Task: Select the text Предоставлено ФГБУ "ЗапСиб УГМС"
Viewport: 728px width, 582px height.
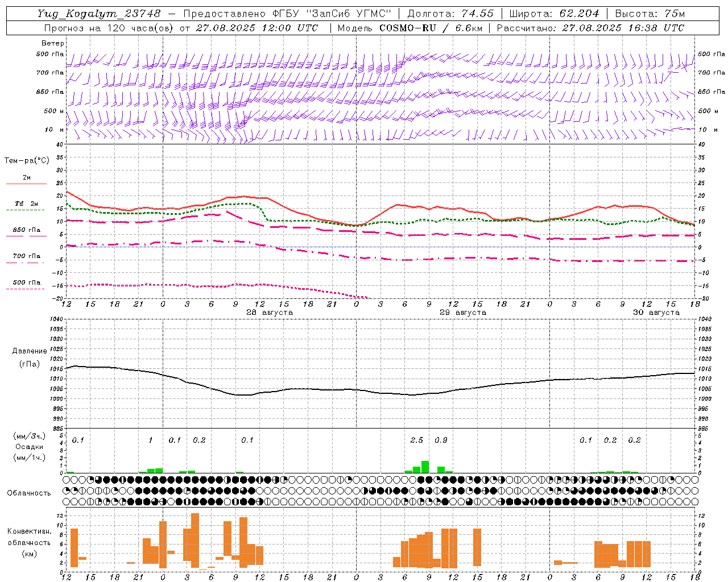Action: 287,14
